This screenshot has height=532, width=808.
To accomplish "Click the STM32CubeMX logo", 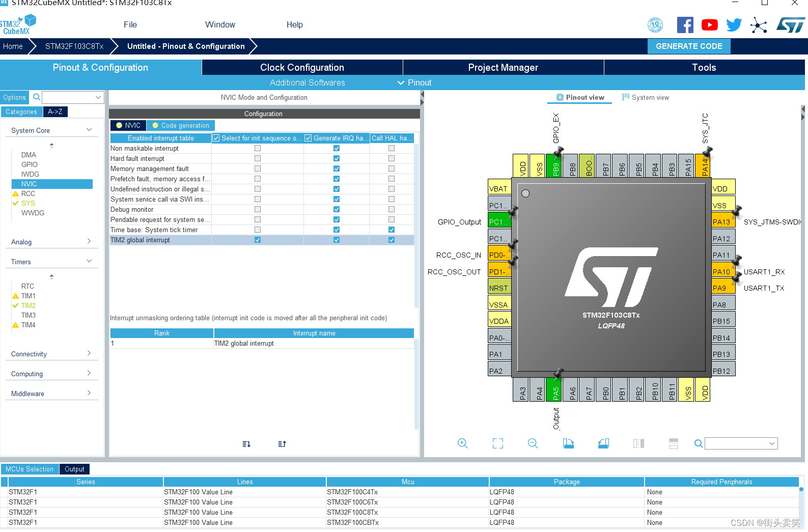I will click(18, 24).
